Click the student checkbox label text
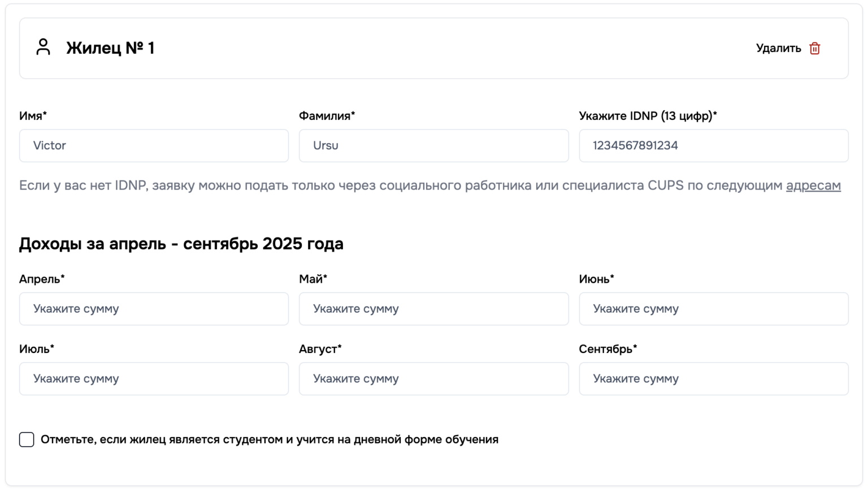Screen dimensions: 868x492 [x=269, y=439]
